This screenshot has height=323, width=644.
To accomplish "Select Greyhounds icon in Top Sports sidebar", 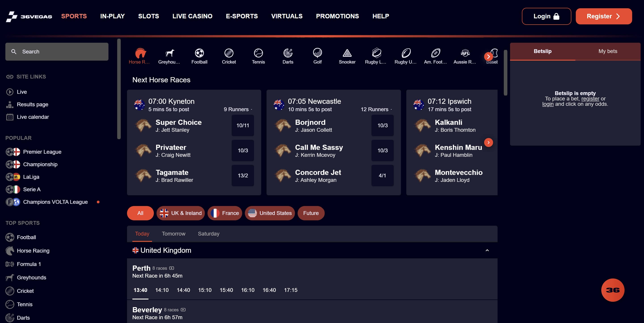I will pyautogui.click(x=10, y=278).
